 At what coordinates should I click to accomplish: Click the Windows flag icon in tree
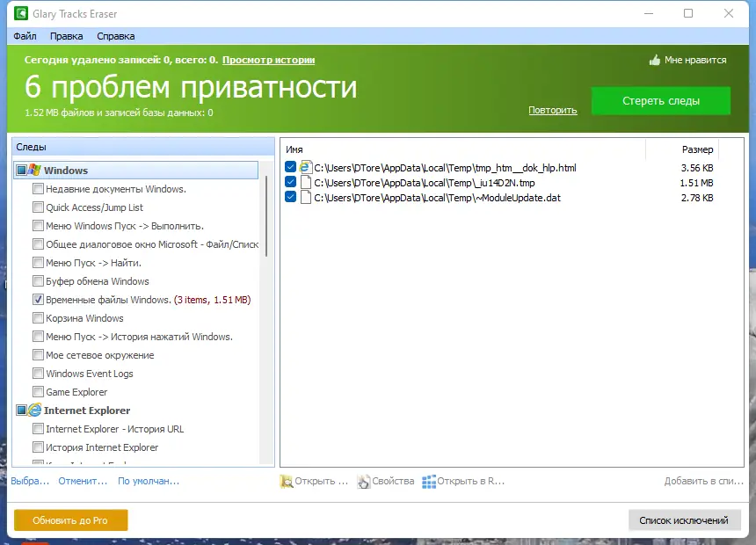pos(34,170)
